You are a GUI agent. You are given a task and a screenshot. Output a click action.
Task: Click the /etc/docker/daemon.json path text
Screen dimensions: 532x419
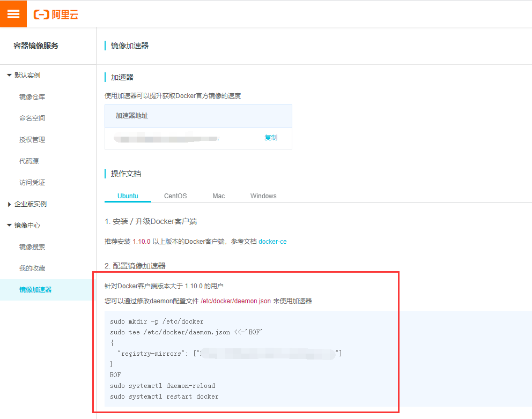click(236, 301)
